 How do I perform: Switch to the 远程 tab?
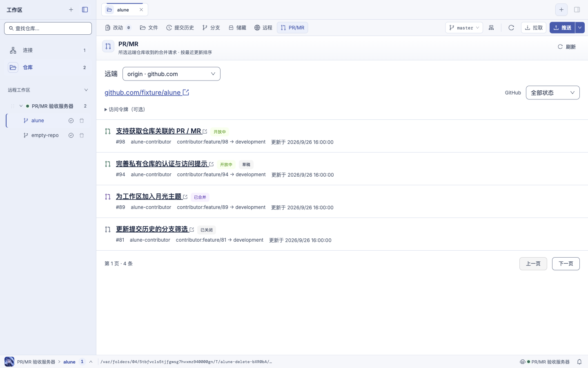point(263,28)
